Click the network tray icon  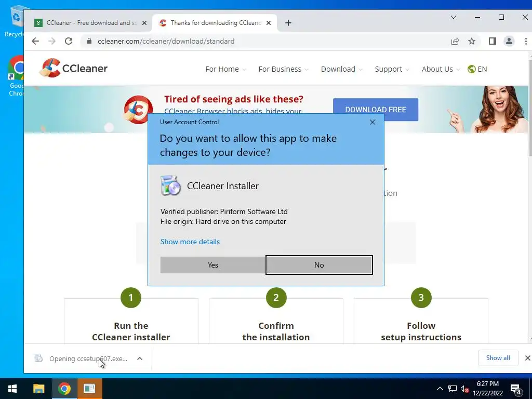[x=453, y=389]
